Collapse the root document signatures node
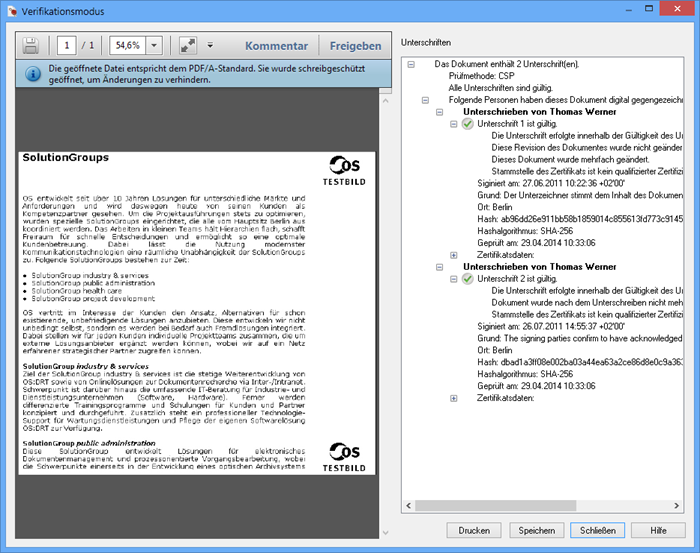The height and width of the screenshot is (553, 700). 411,64
